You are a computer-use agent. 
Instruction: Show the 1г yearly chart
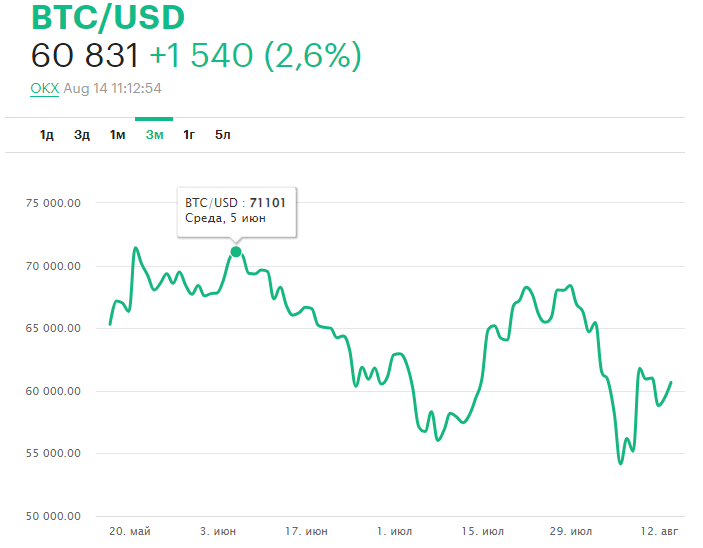coord(189,135)
